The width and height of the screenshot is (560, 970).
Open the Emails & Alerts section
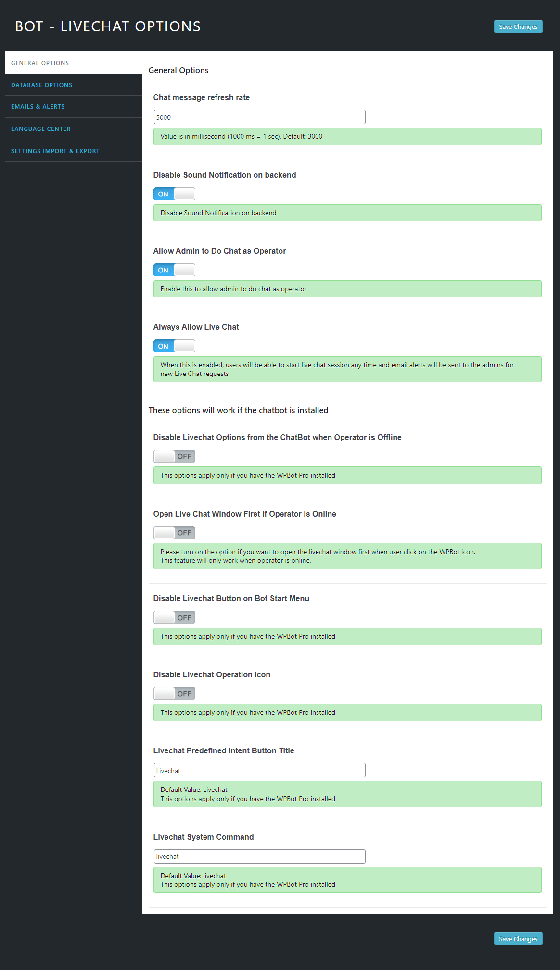74,107
